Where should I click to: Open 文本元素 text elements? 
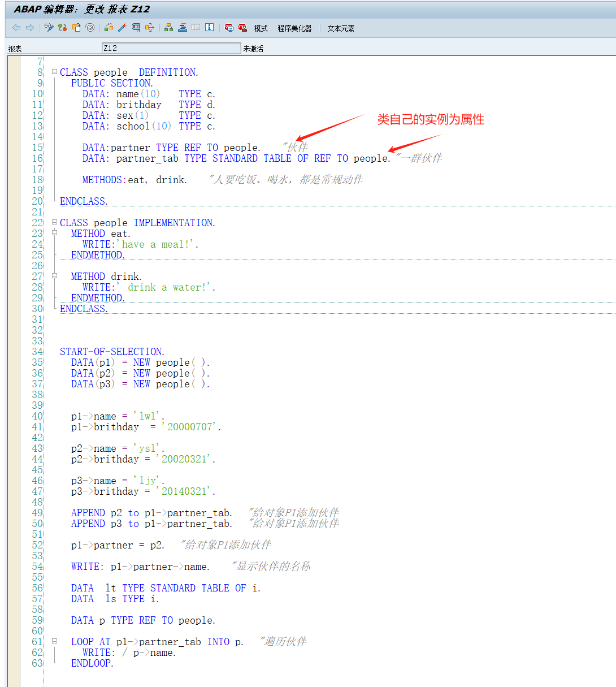[x=341, y=28]
